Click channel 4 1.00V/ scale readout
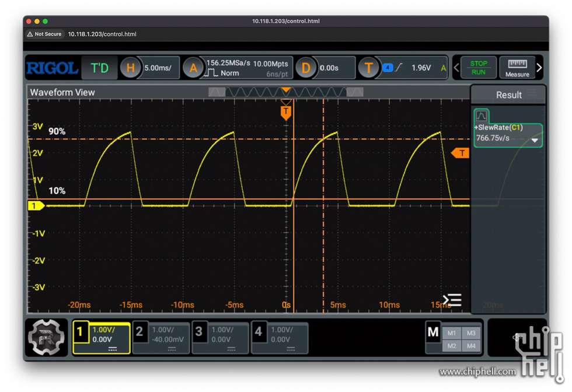This screenshot has height=392, width=572. pyautogui.click(x=282, y=330)
